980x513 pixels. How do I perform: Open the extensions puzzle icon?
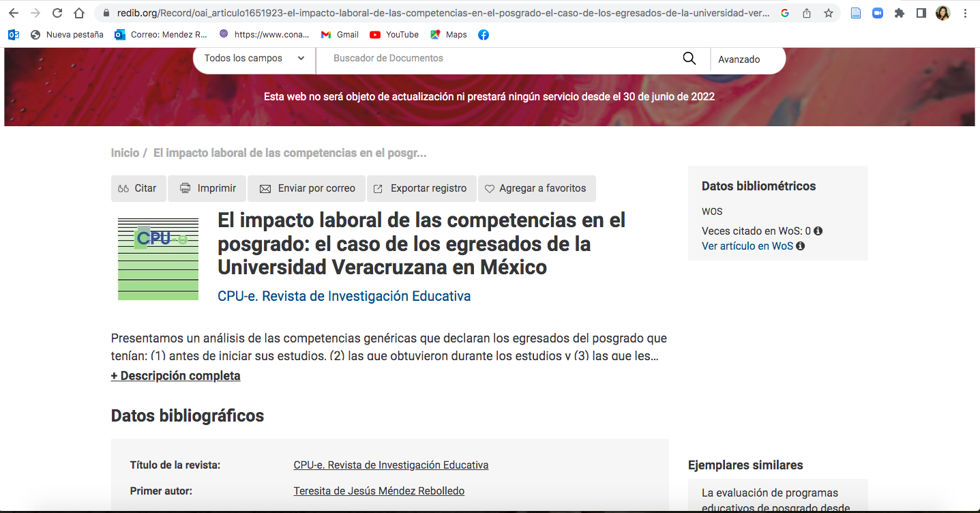click(900, 13)
